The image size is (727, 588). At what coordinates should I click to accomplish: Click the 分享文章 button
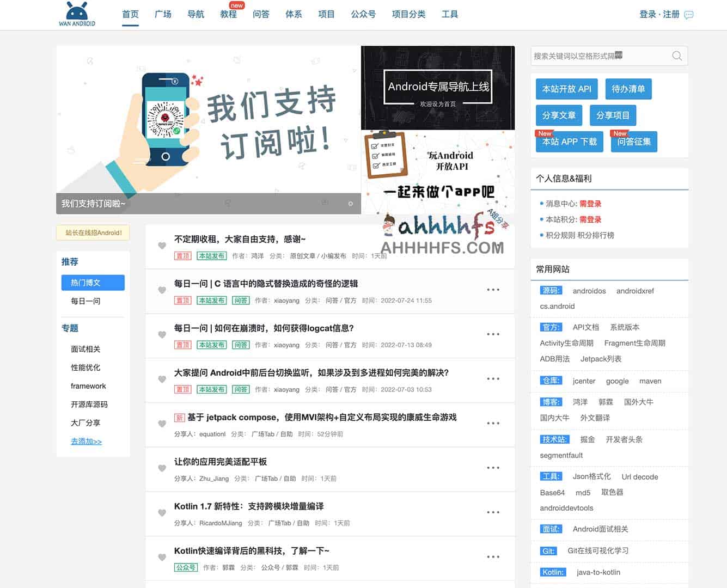[559, 115]
